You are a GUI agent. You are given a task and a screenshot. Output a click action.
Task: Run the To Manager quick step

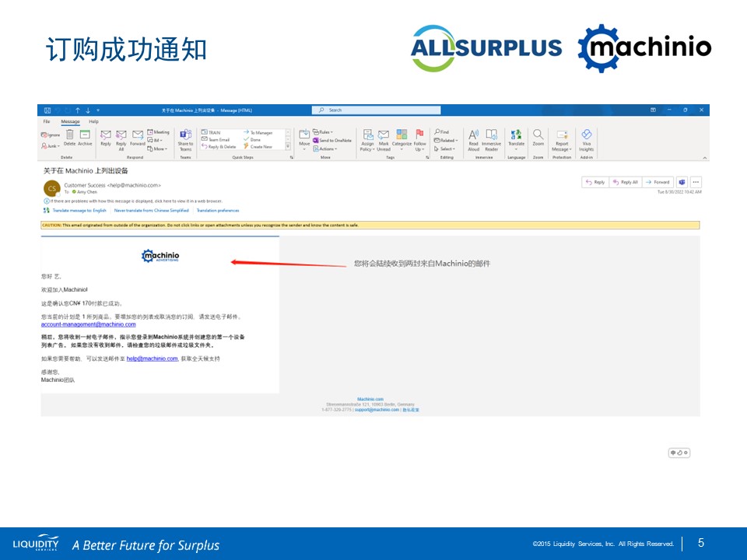(x=258, y=132)
